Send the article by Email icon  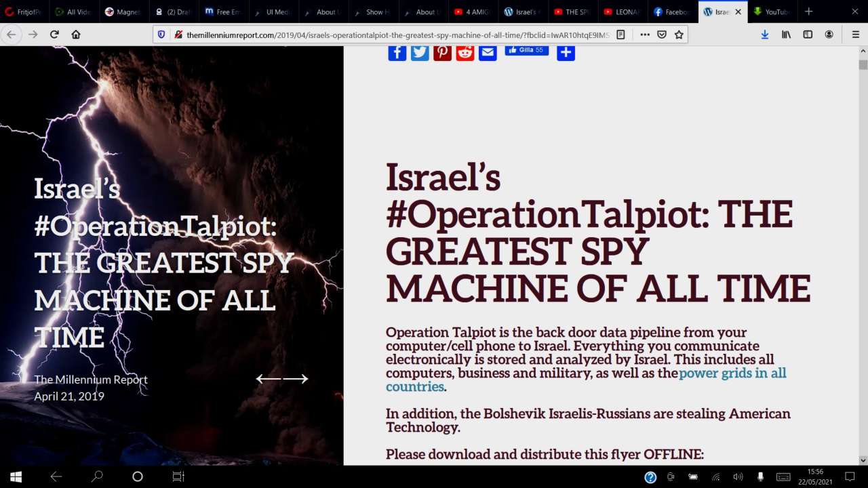[x=488, y=52]
